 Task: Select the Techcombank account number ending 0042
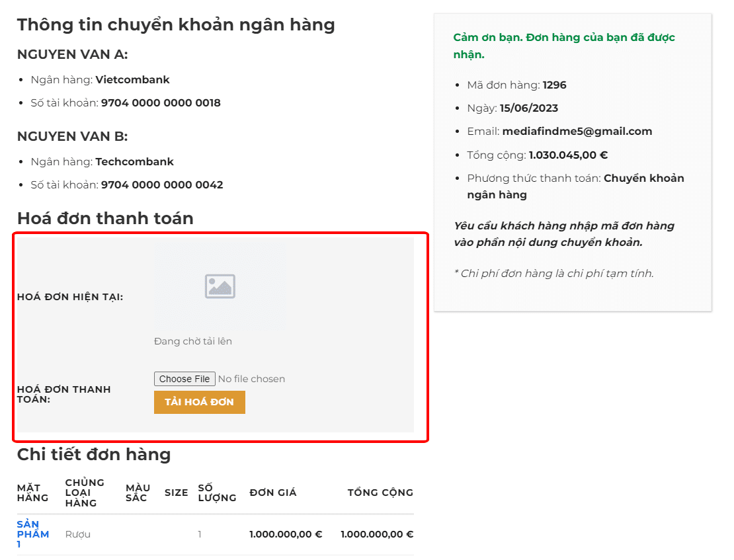pos(162,184)
